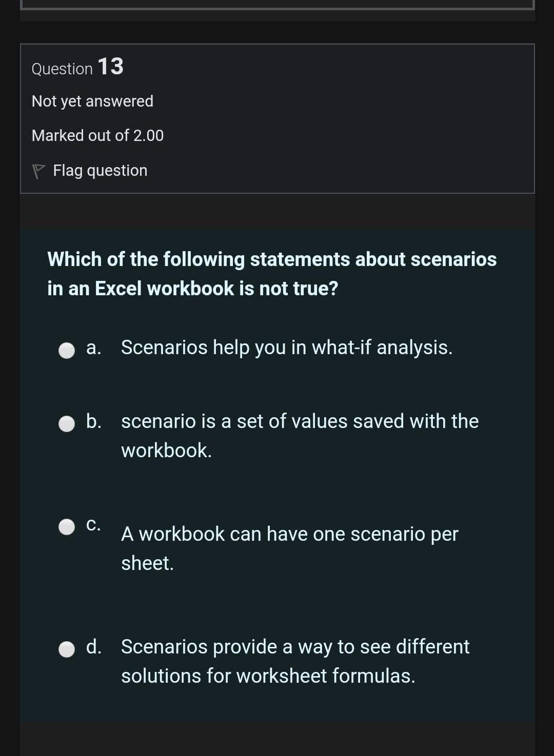The image size is (554, 756).
Task: Click the 'Flag question' link
Action: 100,170
